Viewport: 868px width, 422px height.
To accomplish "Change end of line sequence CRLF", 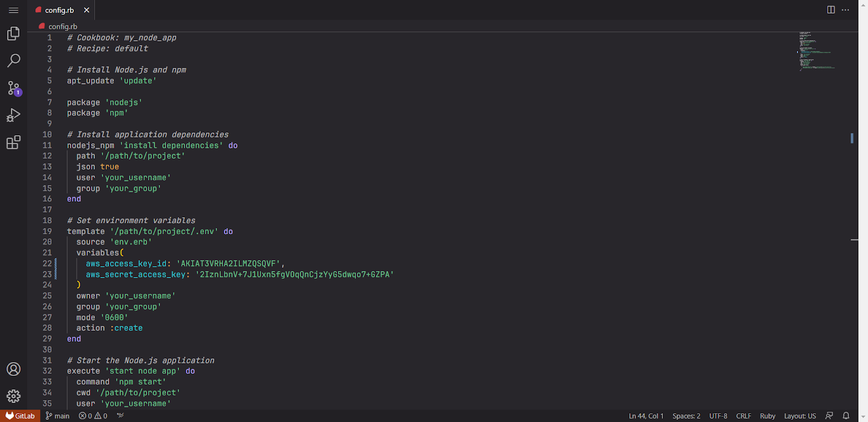I will tap(744, 416).
